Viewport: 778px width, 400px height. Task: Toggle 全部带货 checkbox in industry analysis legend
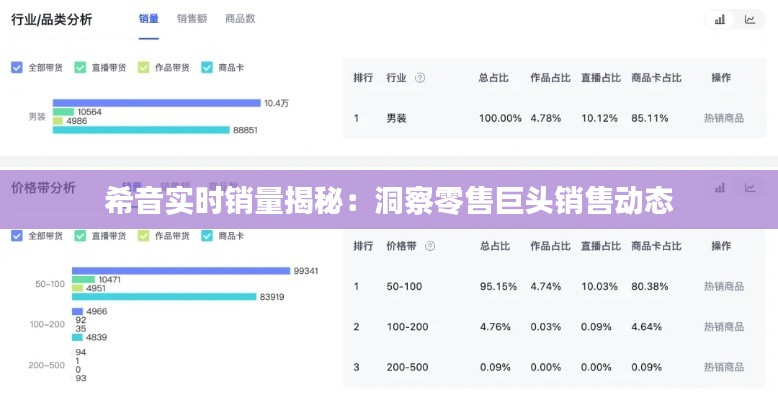tap(17, 67)
